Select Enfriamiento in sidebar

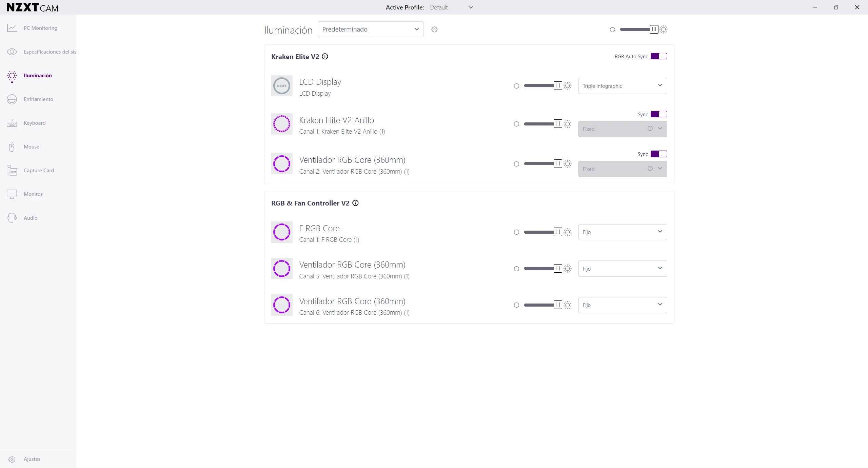coord(38,99)
